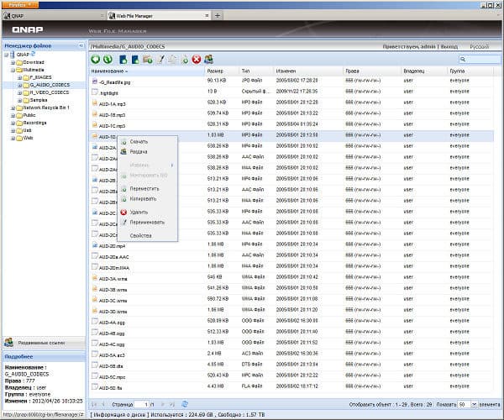The height and width of the screenshot is (420, 504).
Task: Select the Usb folder in tree
Action: click(27, 130)
